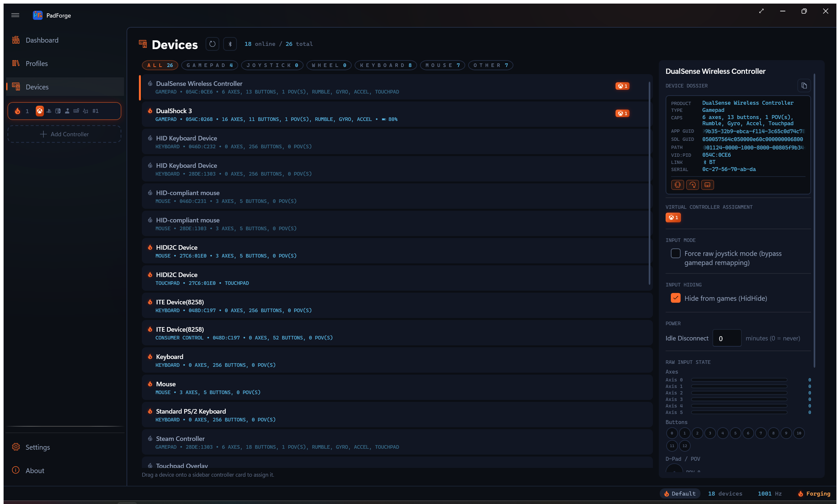This screenshot has width=840, height=504.
Task: Filter by MOUSE 7 tab
Action: [442, 65]
